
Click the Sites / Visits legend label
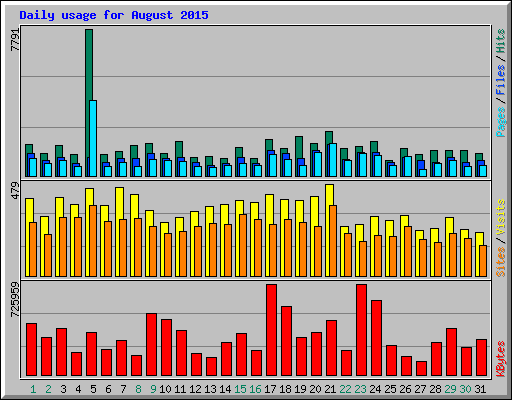coord(500,238)
